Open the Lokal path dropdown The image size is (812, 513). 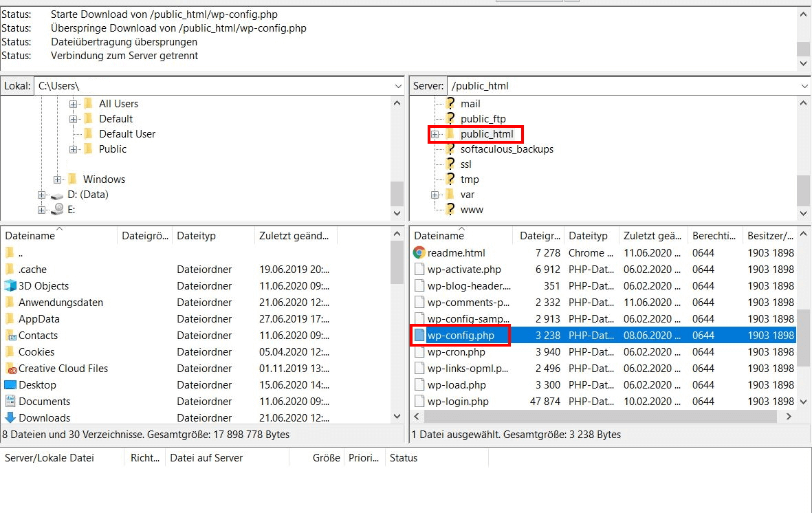tap(397, 86)
